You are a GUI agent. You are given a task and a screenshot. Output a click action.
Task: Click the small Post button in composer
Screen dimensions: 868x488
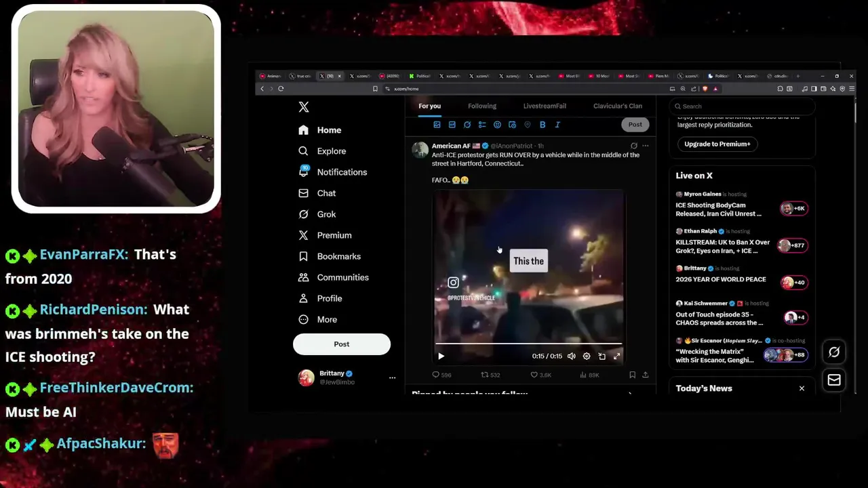click(x=635, y=124)
